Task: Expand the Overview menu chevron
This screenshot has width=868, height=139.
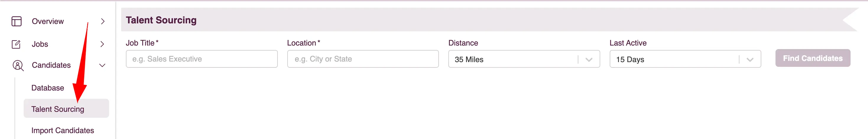Action: (x=103, y=21)
